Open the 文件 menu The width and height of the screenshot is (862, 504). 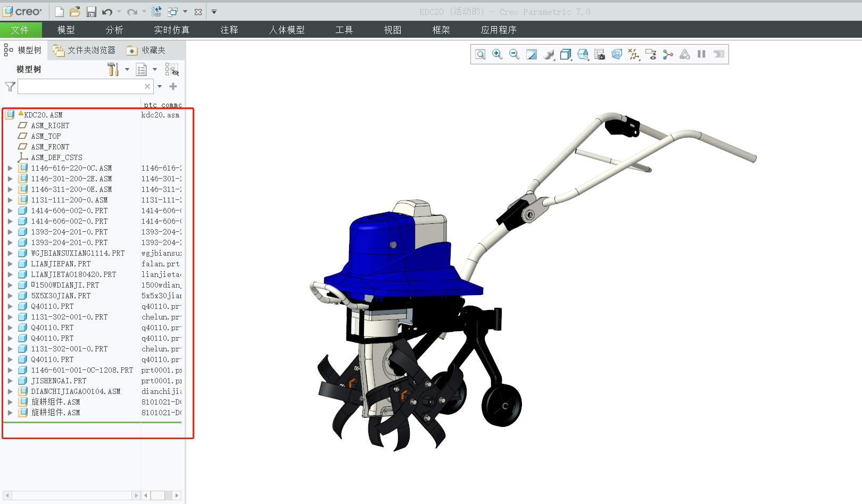[x=20, y=30]
